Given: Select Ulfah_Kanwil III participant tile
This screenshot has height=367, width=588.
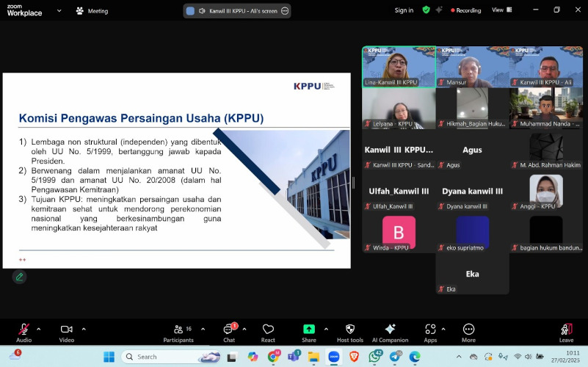Looking at the screenshot, I should (x=399, y=191).
